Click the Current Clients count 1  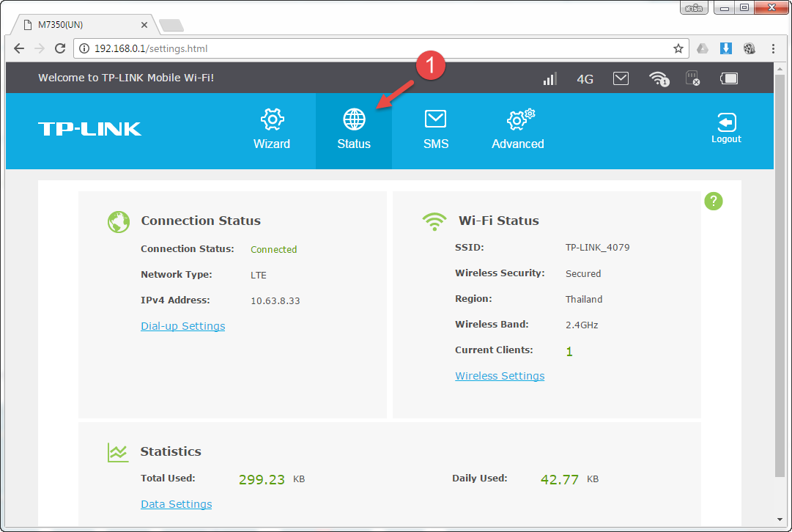[569, 352]
